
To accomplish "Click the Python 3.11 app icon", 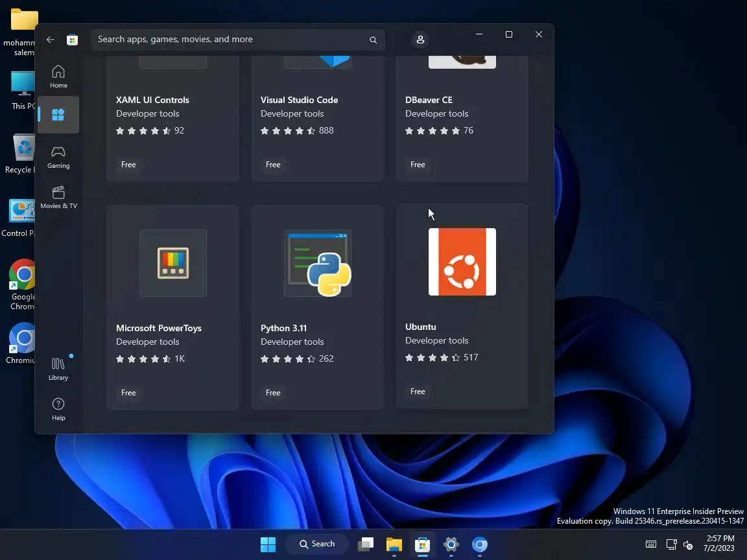I will pyautogui.click(x=318, y=263).
